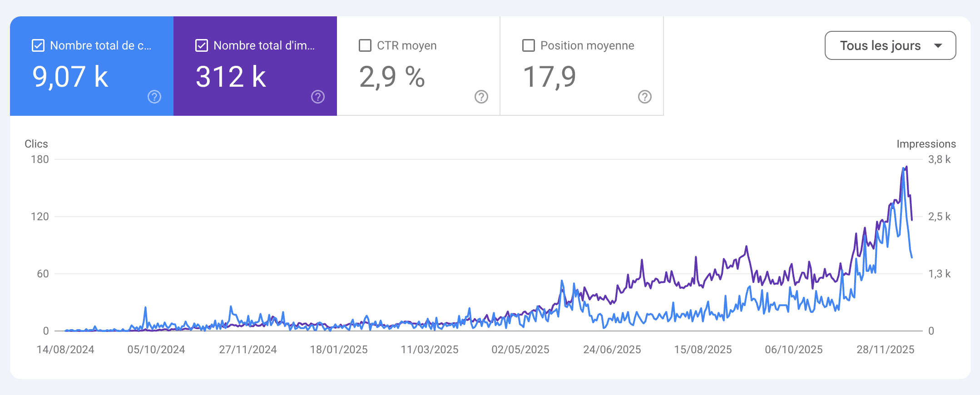The image size is (980, 395).
Task: Select the 312 k impressions value
Action: click(231, 76)
